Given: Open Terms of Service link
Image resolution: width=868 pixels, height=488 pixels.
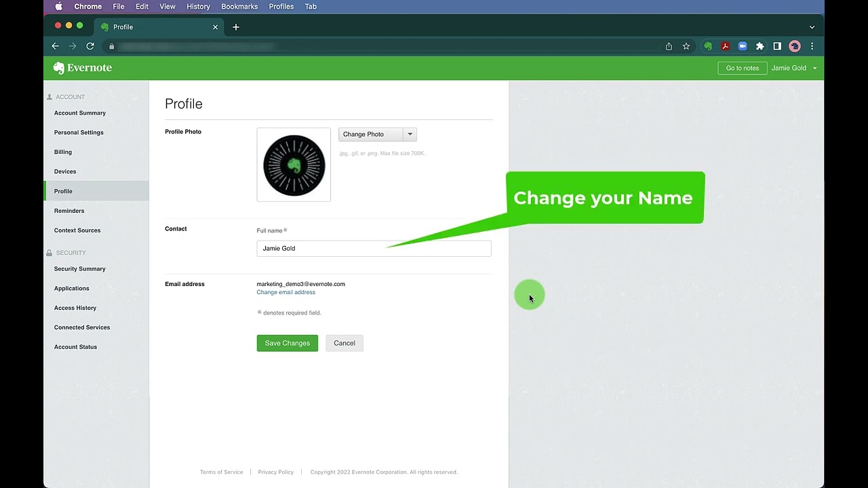Looking at the screenshot, I should click(221, 472).
